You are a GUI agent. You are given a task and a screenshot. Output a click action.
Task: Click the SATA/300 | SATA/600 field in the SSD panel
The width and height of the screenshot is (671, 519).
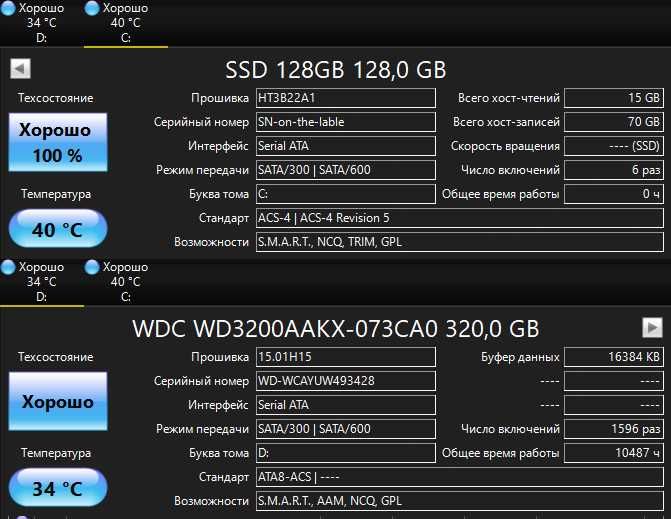tap(346, 170)
